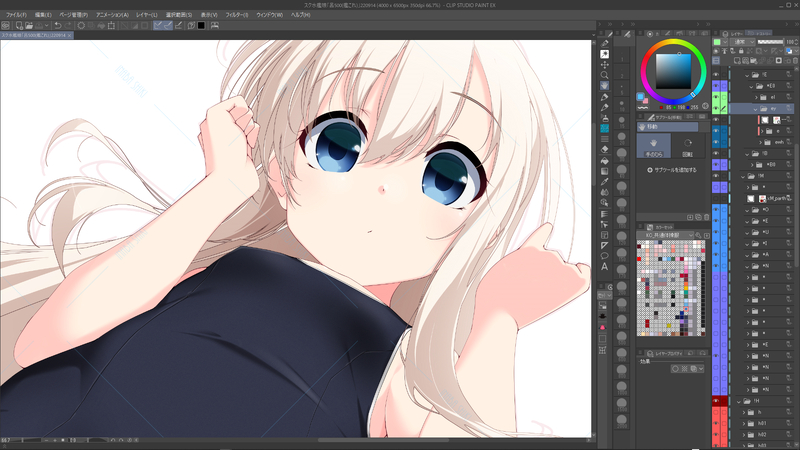Click the Open file folder icon

[29, 25]
